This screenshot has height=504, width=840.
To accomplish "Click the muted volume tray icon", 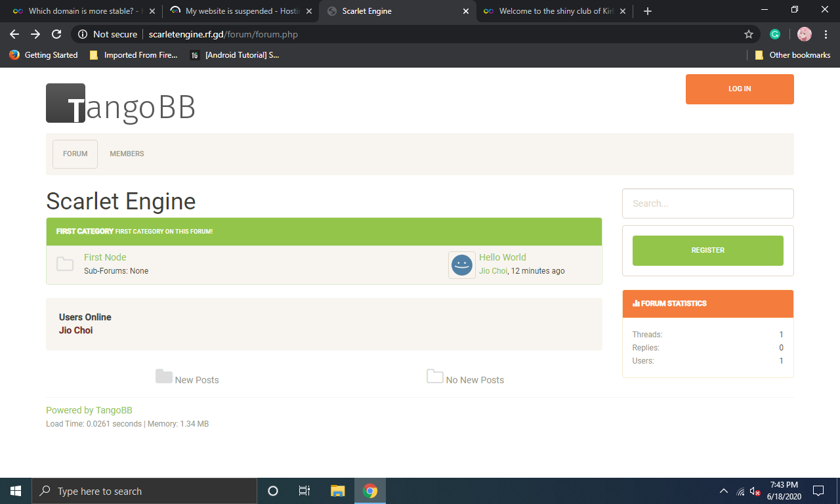I will point(755,491).
